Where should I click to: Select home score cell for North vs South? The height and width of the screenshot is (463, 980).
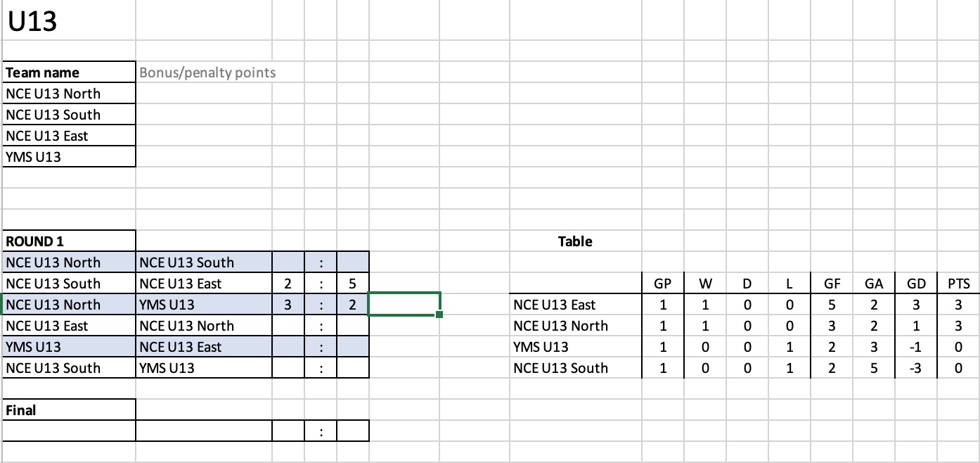[x=288, y=262]
